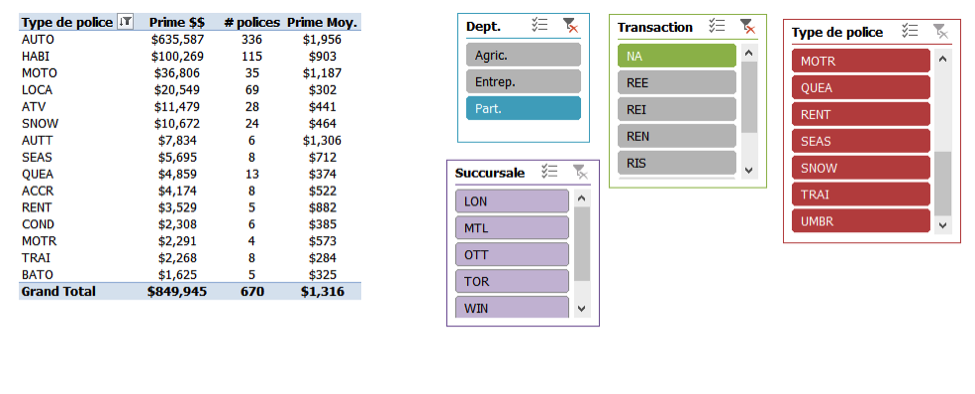Screen dimensions: 975x394
Task: Click the $849,945 grand total cell
Action: tap(177, 291)
